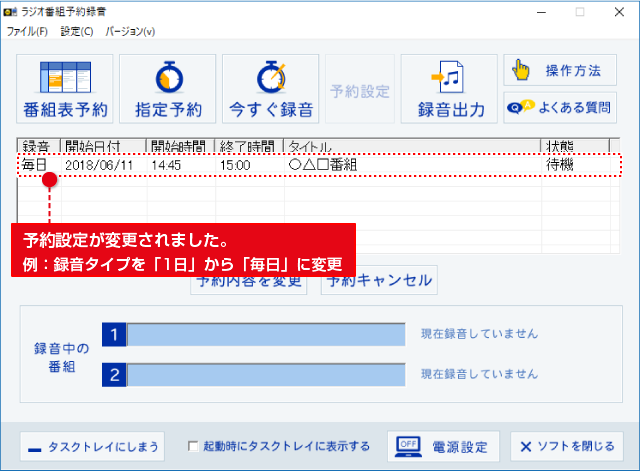
Task: Open 電源設定 power settings
Action: [x=443, y=446]
